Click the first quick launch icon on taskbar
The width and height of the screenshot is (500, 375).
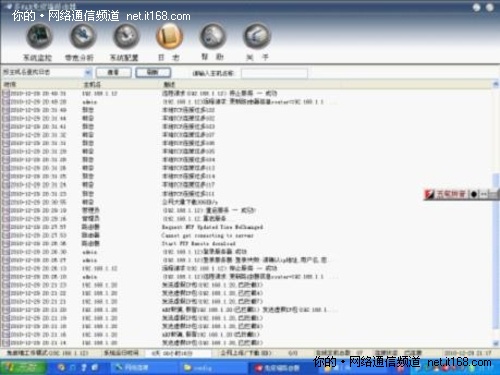tap(61, 367)
